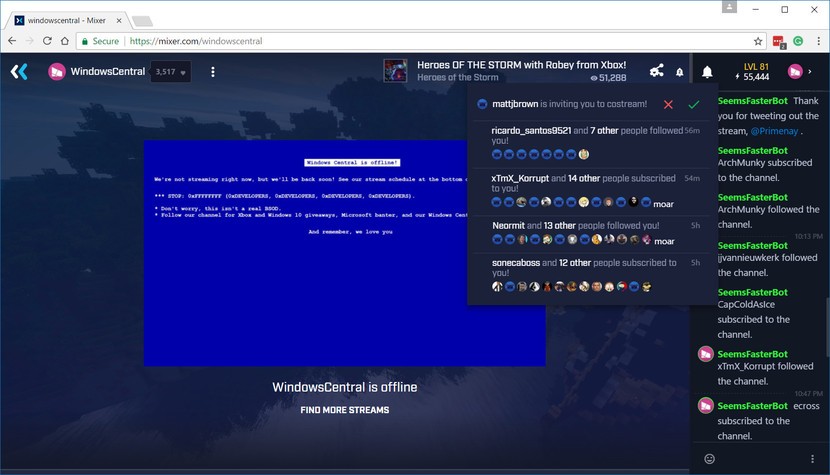
Task: View the Secure padlock site info
Action: (x=100, y=41)
